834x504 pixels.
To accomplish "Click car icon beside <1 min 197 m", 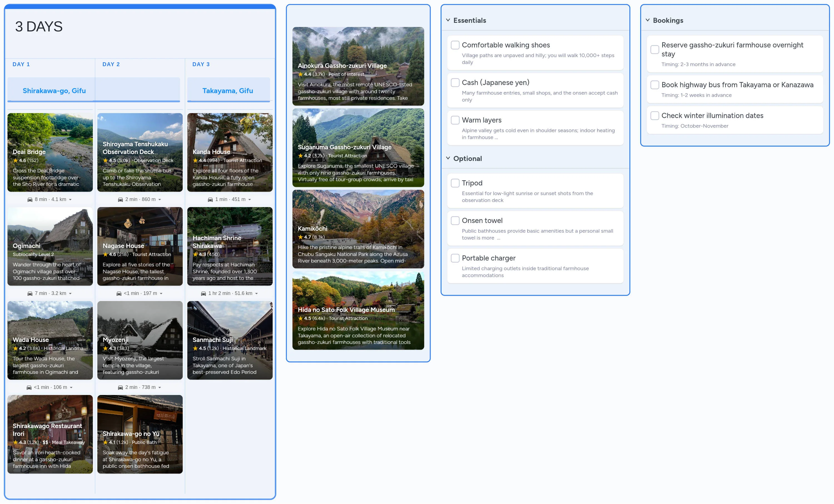I will [x=119, y=294].
